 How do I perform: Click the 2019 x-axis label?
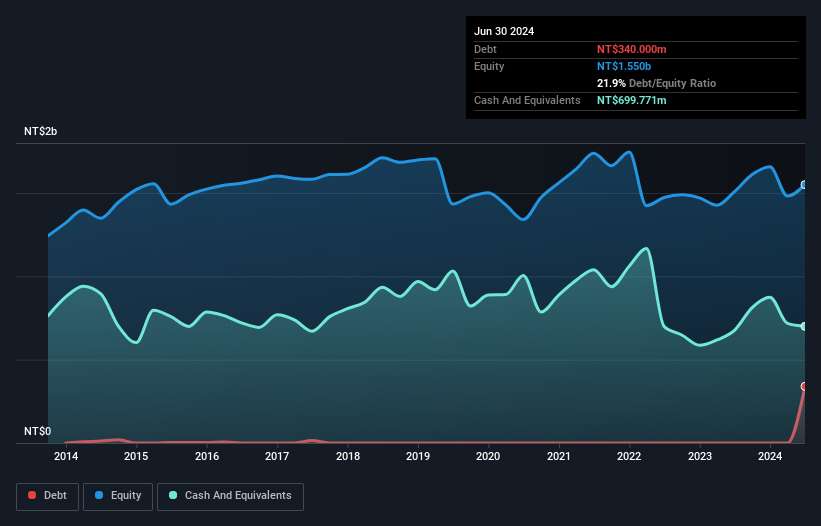[x=418, y=456]
